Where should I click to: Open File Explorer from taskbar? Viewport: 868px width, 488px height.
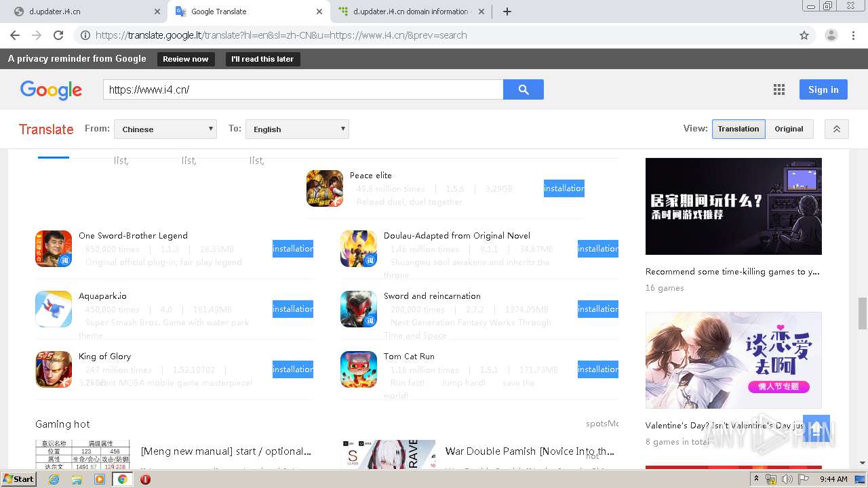(77, 479)
